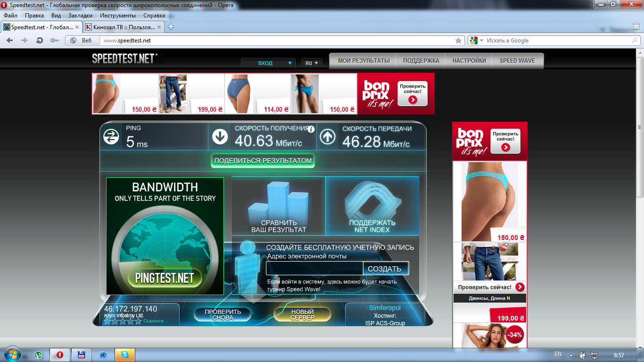Click Проверить сейчас in top banner ad

(x=413, y=93)
